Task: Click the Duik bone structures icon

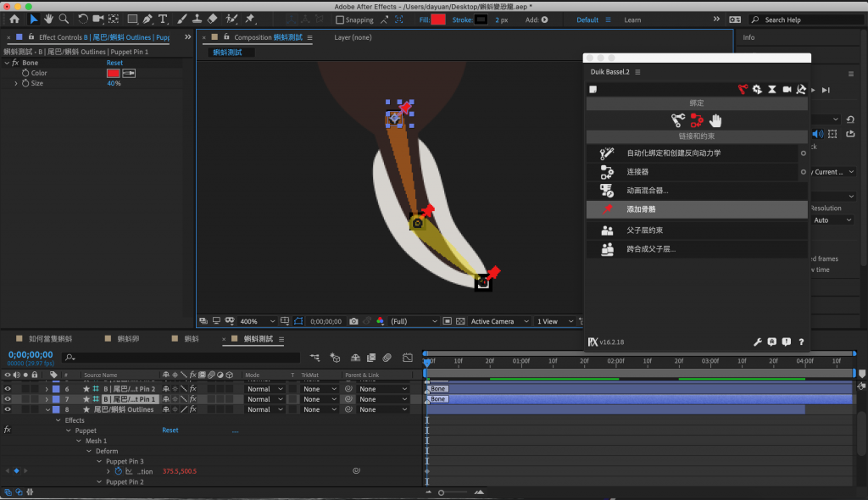Action: [x=678, y=119]
